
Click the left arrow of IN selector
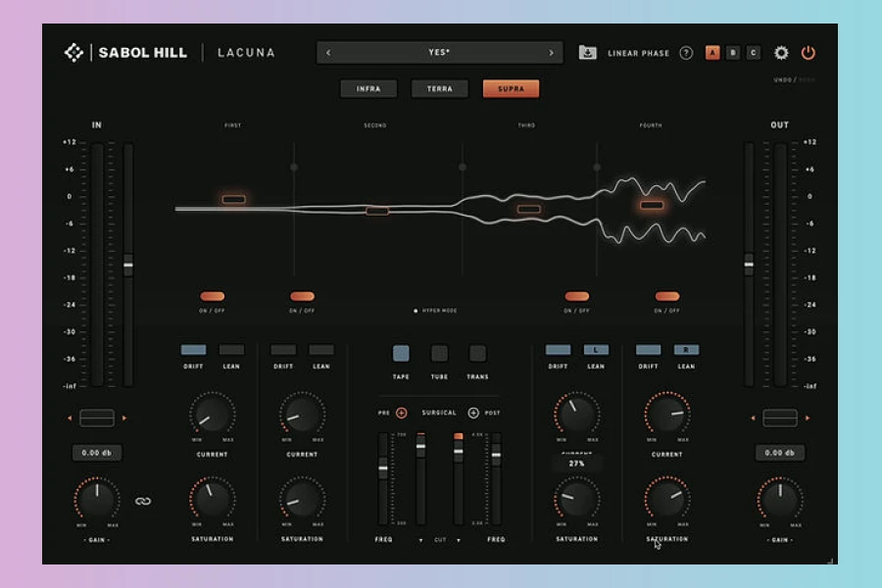click(x=70, y=418)
